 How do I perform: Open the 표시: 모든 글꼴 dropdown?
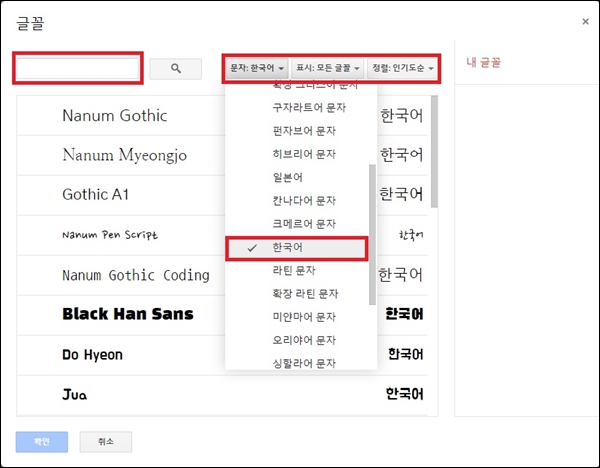[328, 68]
